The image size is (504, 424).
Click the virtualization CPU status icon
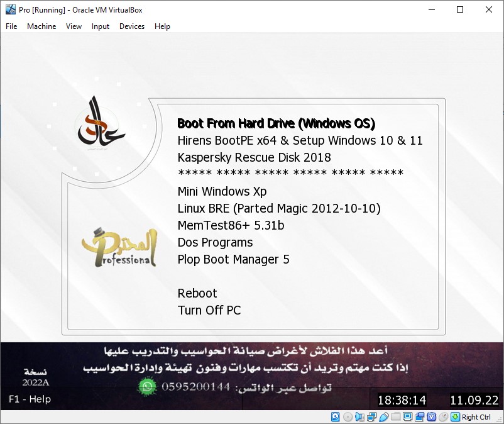click(431, 417)
